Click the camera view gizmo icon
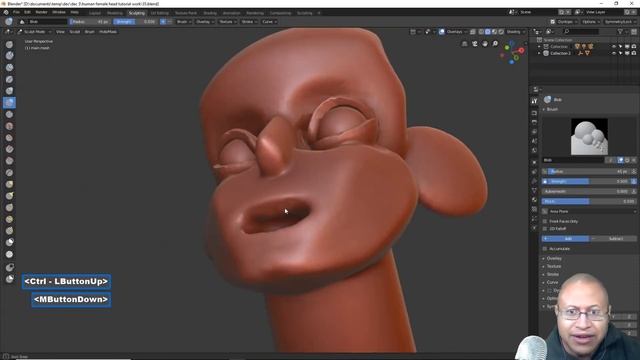 [x=475, y=44]
